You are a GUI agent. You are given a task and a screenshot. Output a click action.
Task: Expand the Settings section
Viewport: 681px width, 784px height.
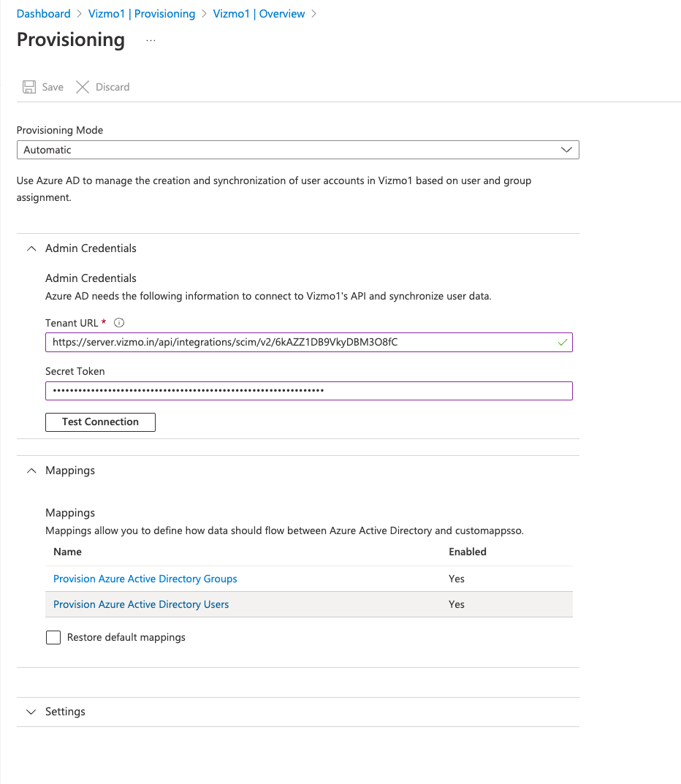click(31, 711)
